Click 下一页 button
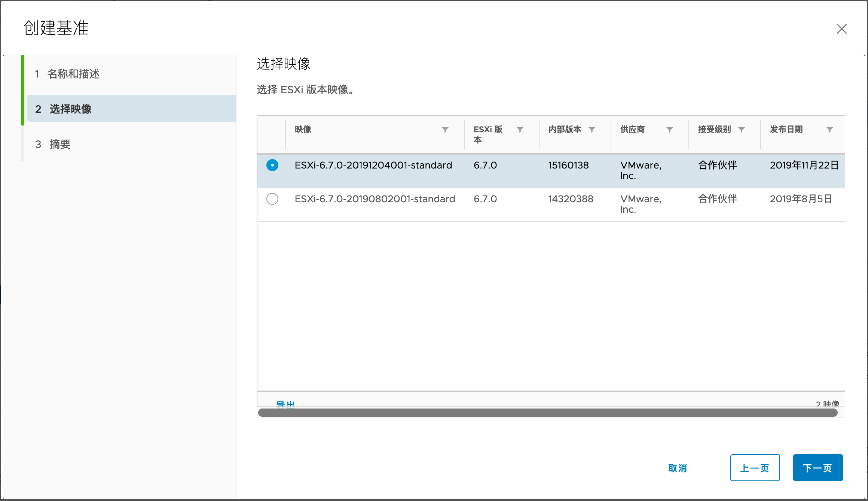Viewport: 868px width, 501px height. point(817,468)
